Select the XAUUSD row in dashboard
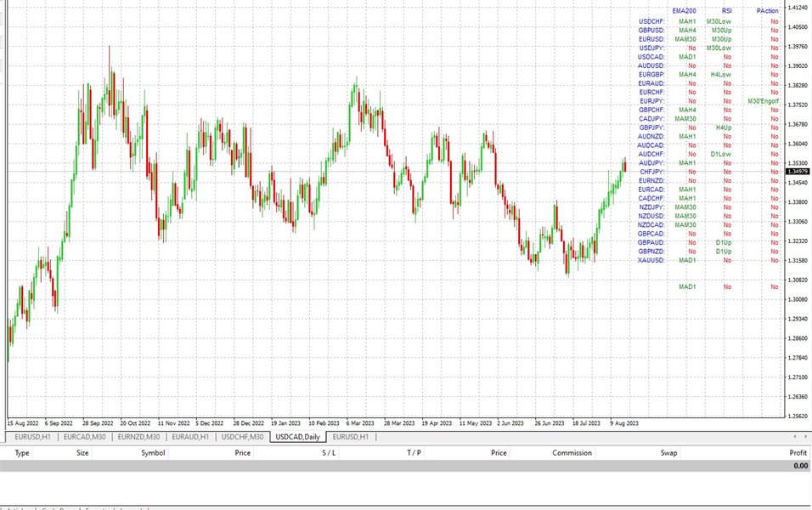The height and width of the screenshot is (510, 812). (651, 260)
